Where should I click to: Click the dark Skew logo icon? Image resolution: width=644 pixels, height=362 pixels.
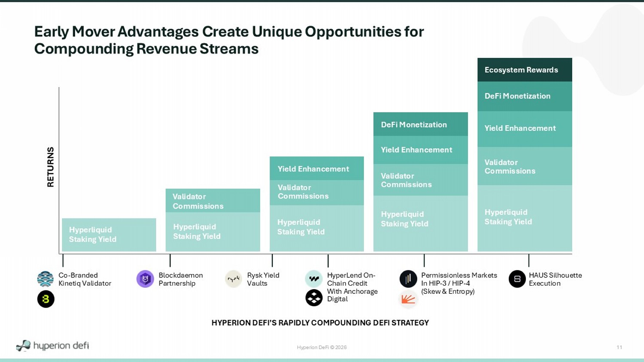tap(408, 279)
